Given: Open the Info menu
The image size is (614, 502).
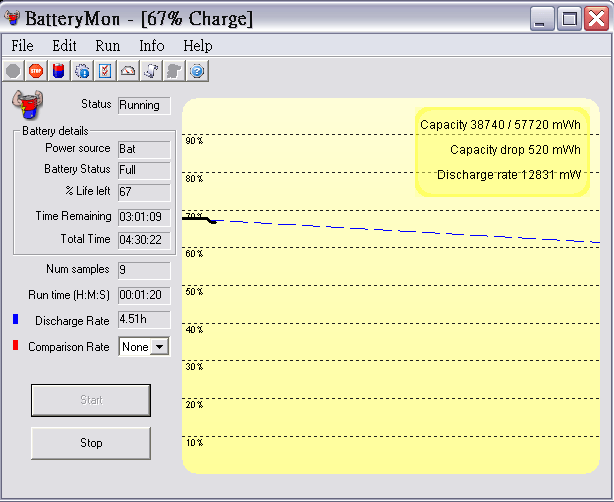Looking at the screenshot, I should 152,46.
